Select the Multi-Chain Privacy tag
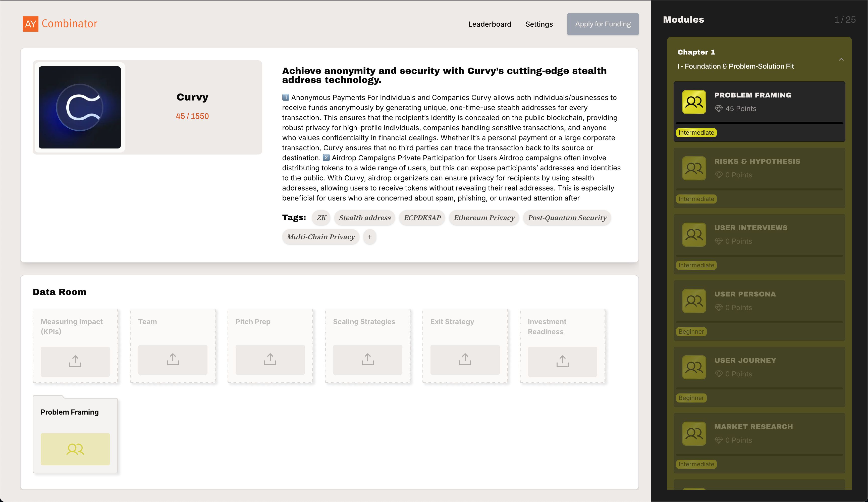This screenshot has width=868, height=502. coord(321,237)
